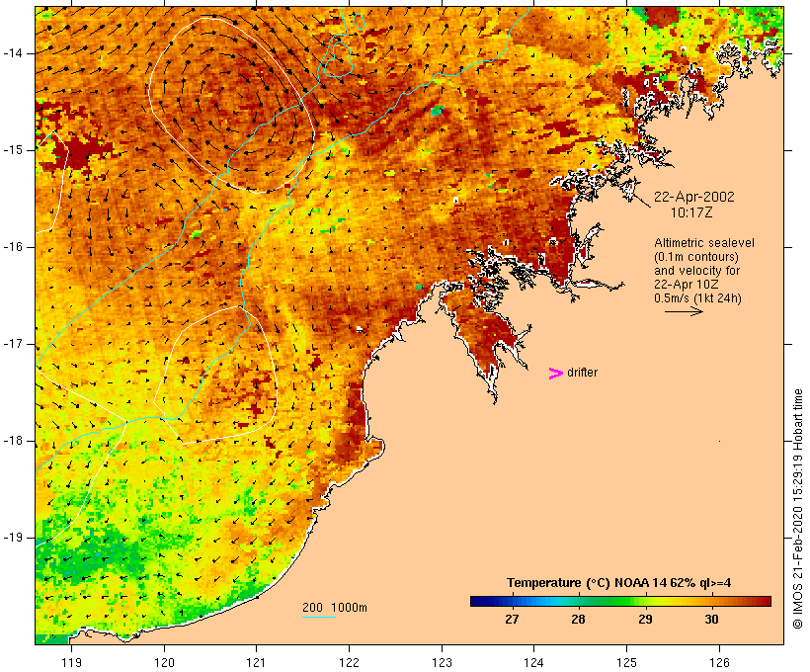Click the IMOS copyright timestamp text
This screenshot has height=672, width=810.
click(x=797, y=509)
